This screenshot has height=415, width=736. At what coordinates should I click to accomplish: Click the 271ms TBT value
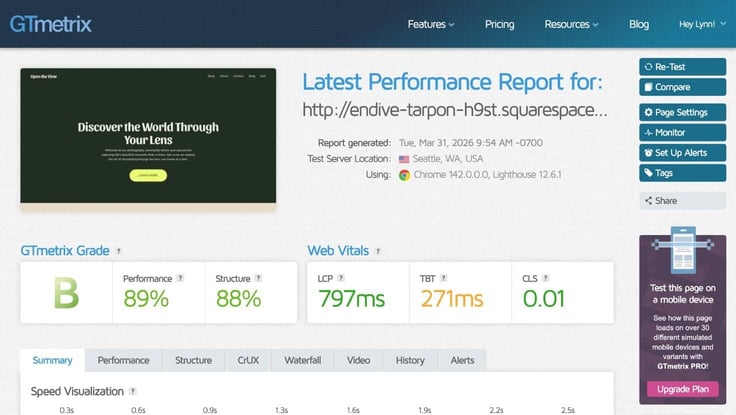pos(452,299)
